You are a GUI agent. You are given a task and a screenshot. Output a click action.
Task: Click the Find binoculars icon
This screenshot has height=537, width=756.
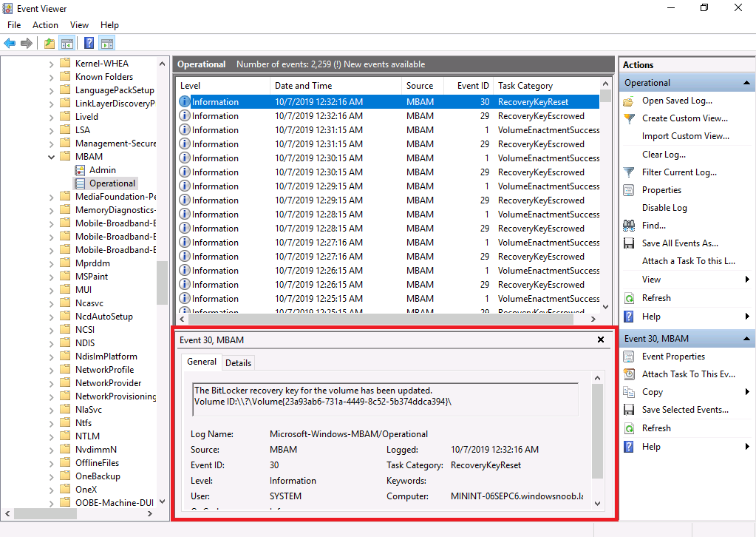pos(629,226)
